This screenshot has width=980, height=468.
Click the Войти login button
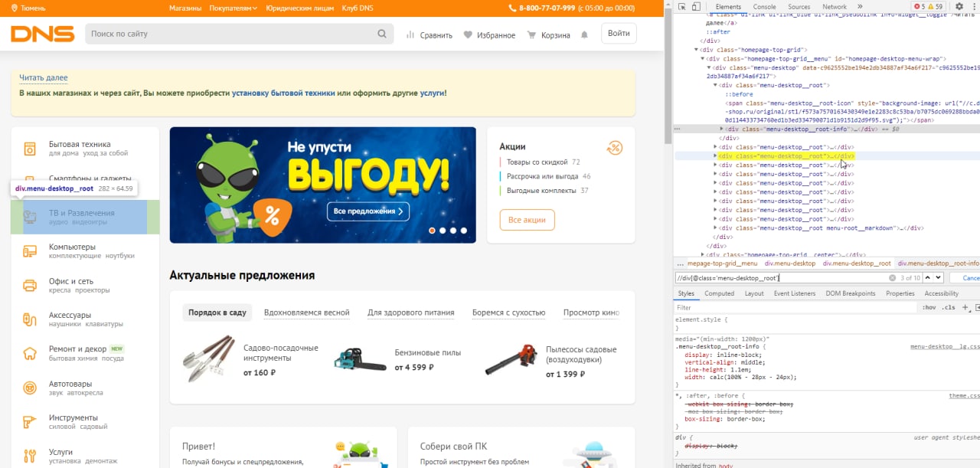pos(619,34)
